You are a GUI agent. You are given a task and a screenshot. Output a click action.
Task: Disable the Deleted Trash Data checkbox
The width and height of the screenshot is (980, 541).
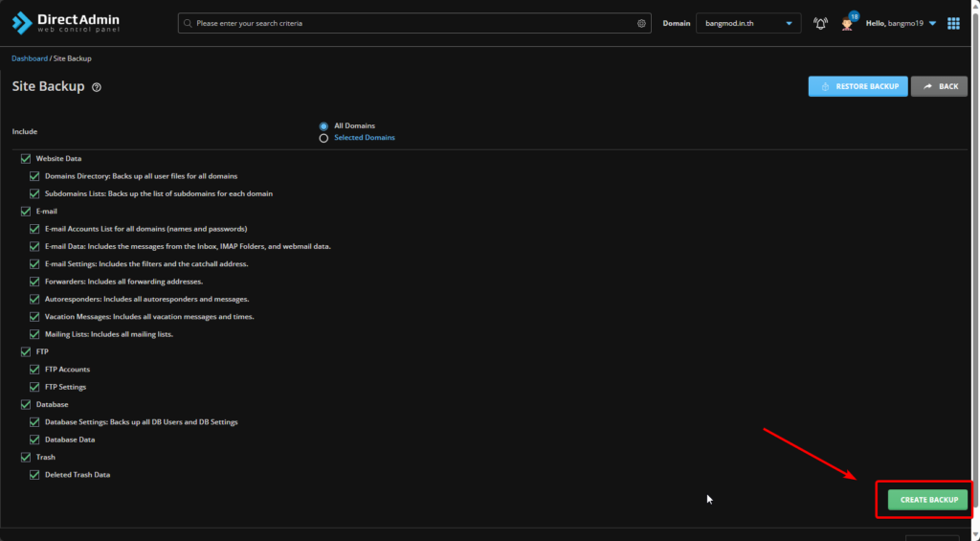[x=34, y=475]
